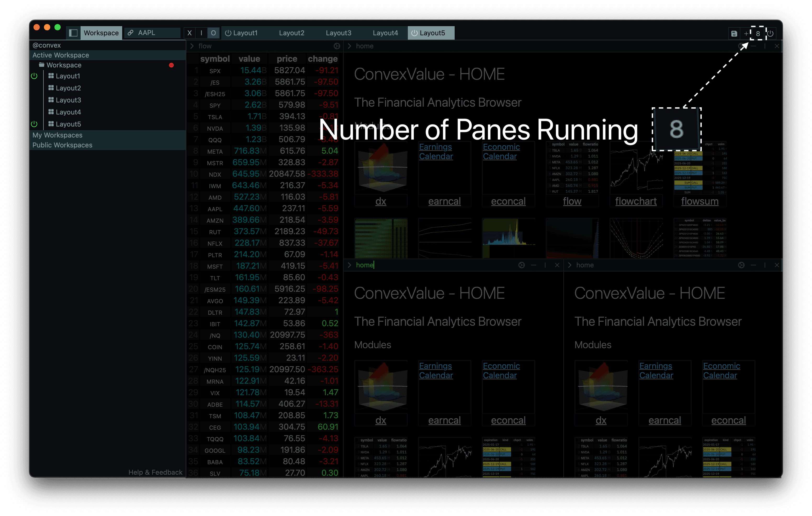Expand chevron of lower-left home pane

point(350,265)
